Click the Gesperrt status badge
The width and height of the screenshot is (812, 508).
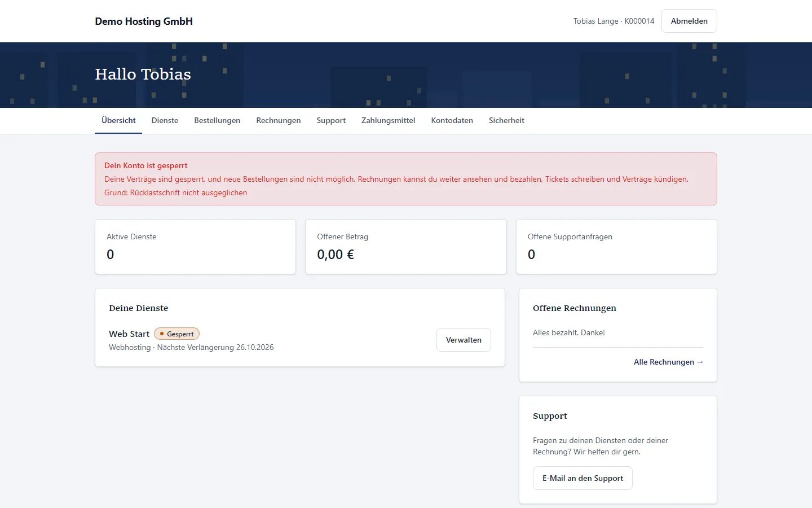click(x=176, y=334)
